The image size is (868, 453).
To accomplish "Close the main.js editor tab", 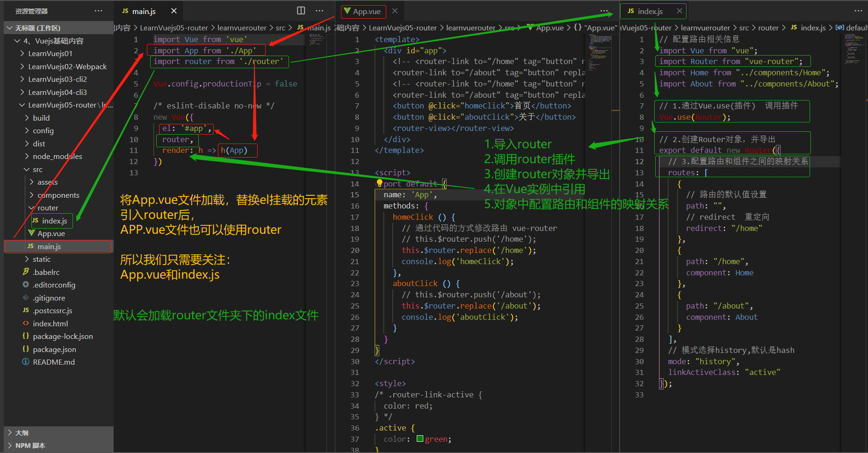I will tap(174, 11).
